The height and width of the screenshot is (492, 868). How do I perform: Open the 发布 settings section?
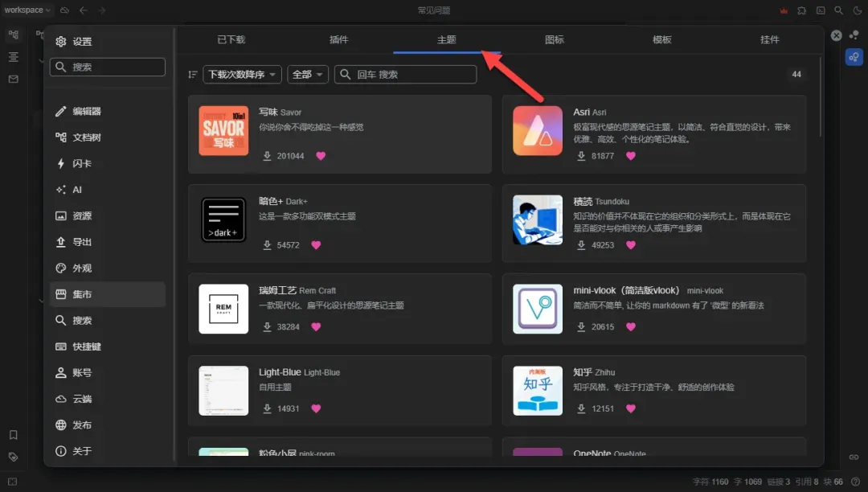(108, 425)
